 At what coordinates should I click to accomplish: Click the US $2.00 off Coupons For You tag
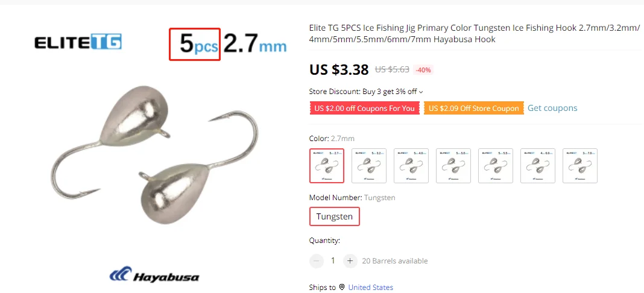pos(365,109)
